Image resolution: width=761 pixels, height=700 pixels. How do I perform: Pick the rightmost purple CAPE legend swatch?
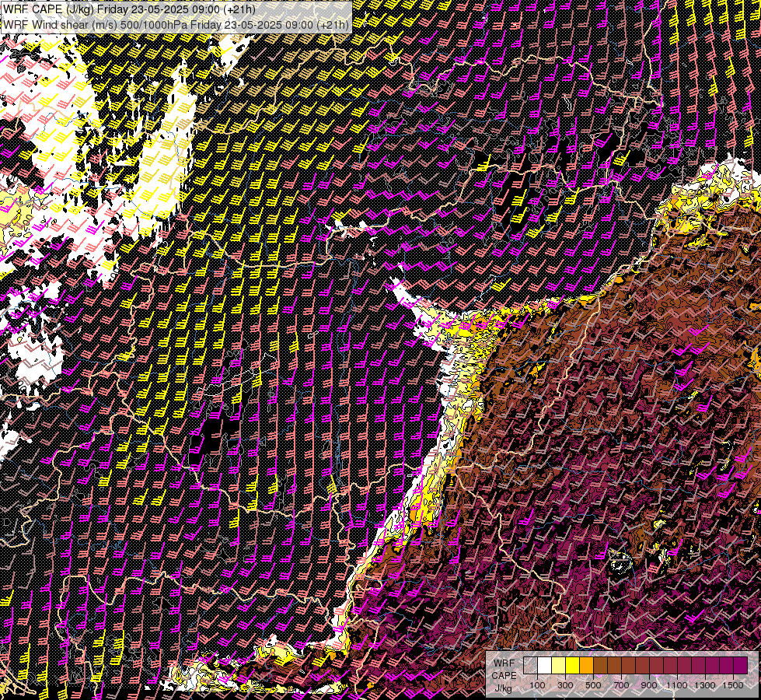click(x=741, y=665)
